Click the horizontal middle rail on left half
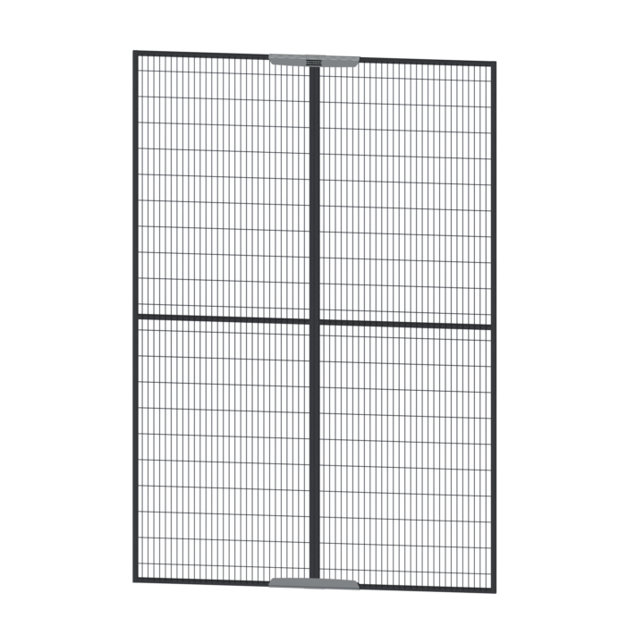The image size is (644, 644). point(224,317)
